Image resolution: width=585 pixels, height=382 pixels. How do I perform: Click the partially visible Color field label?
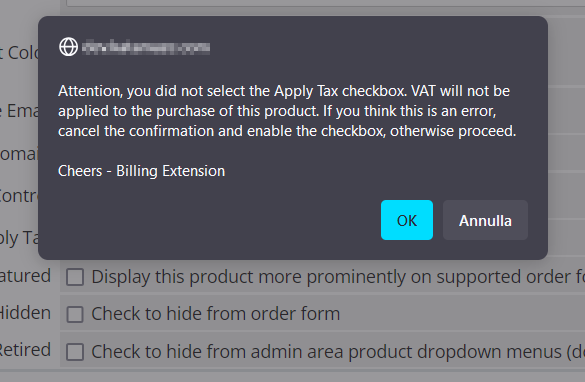pos(19,53)
